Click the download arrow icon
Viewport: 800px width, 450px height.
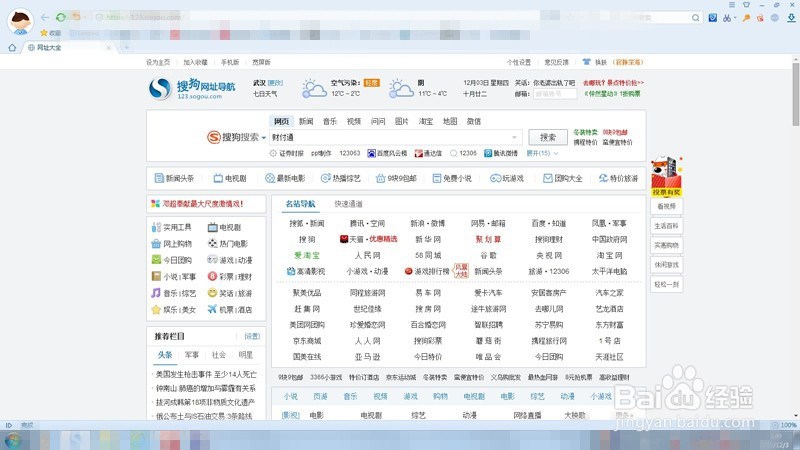coord(791,18)
